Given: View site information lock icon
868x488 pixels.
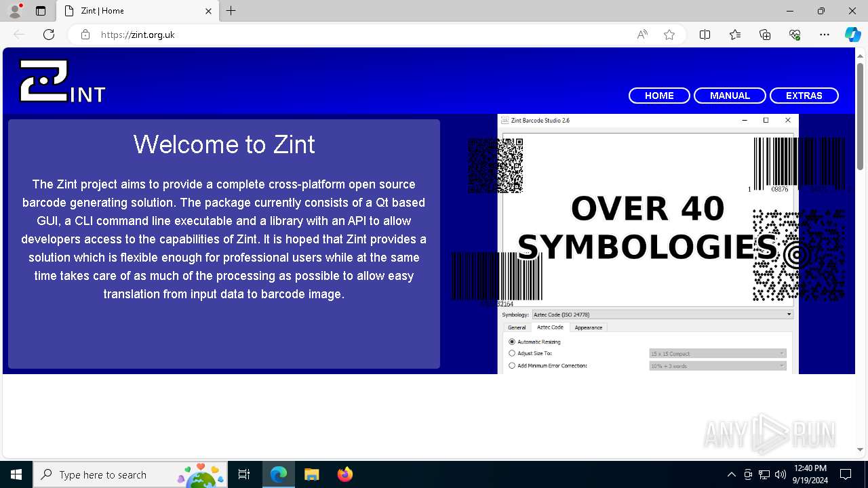Looking at the screenshot, I should click(x=85, y=35).
